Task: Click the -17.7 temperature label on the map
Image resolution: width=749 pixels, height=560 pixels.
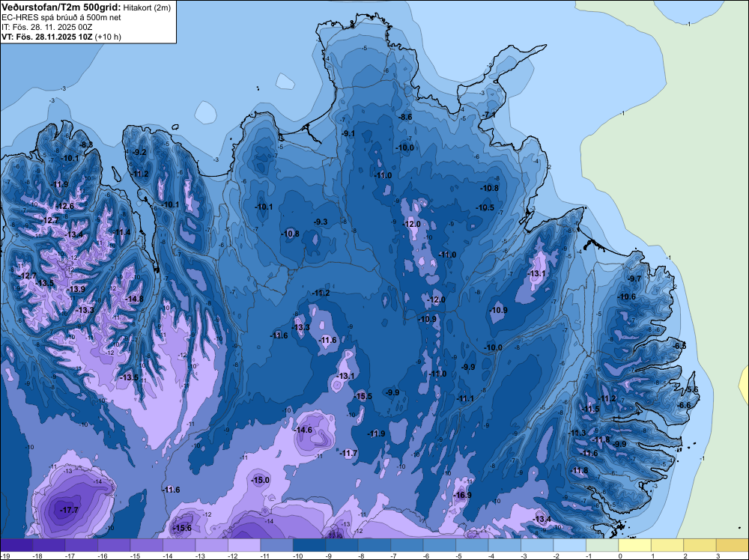Action: (69, 511)
